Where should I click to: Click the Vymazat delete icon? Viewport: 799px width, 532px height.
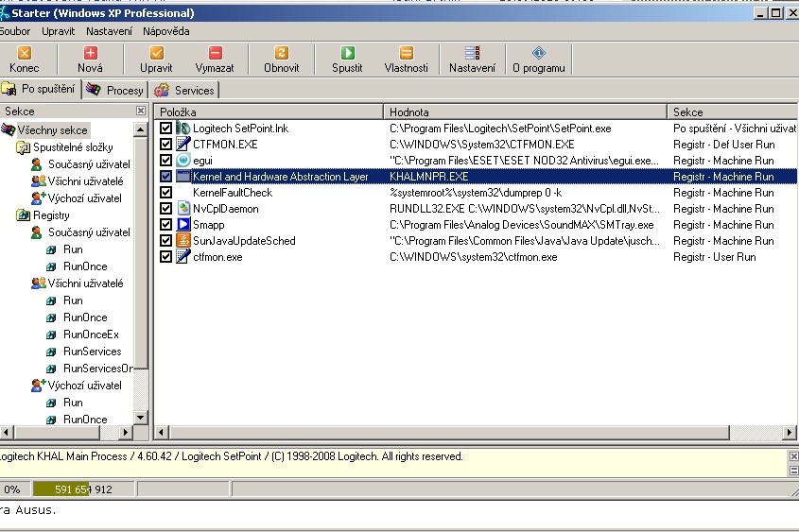click(215, 54)
